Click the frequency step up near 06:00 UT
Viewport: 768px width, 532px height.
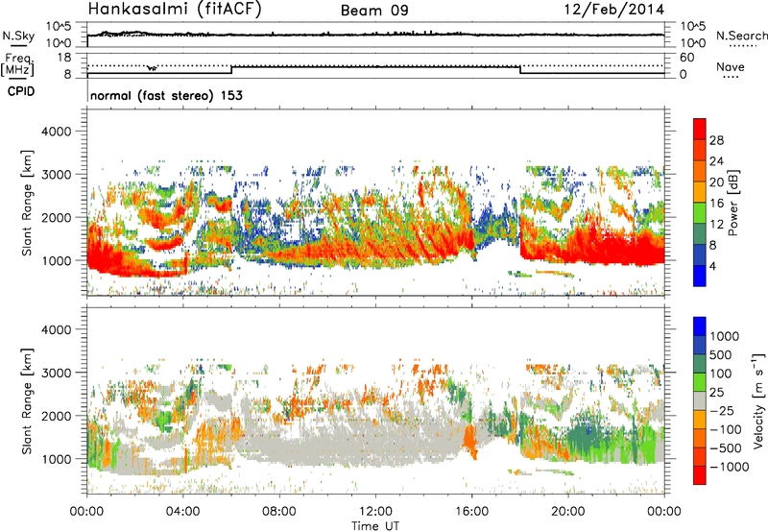point(231,69)
